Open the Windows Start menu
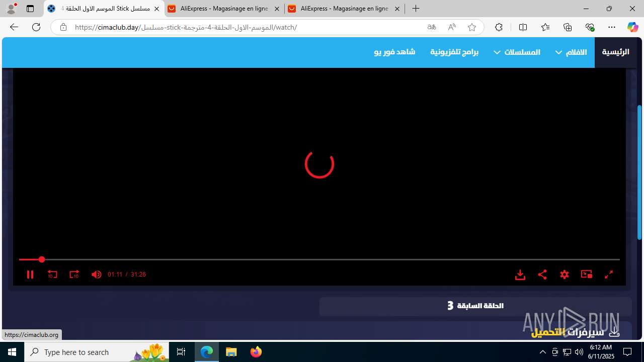The width and height of the screenshot is (644, 362). (x=12, y=352)
